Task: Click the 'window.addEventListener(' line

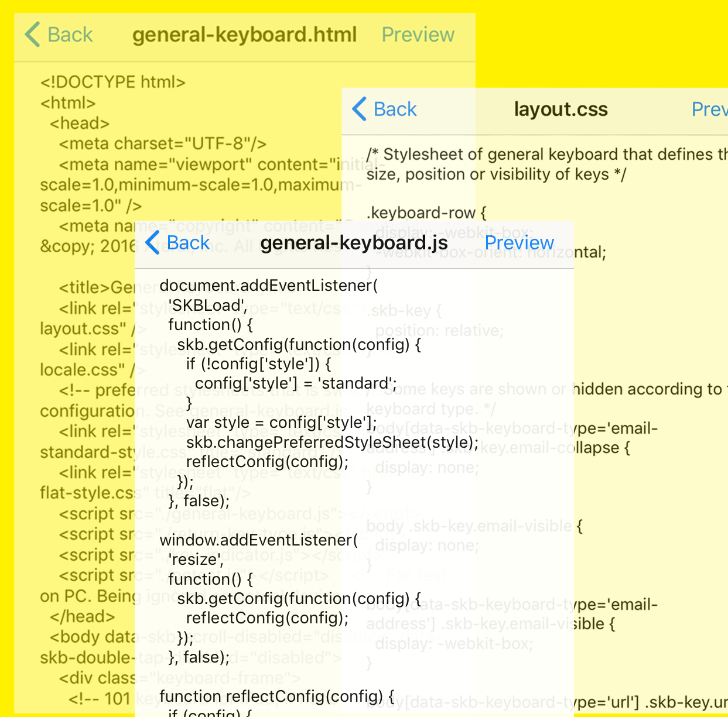Action: click(258, 540)
